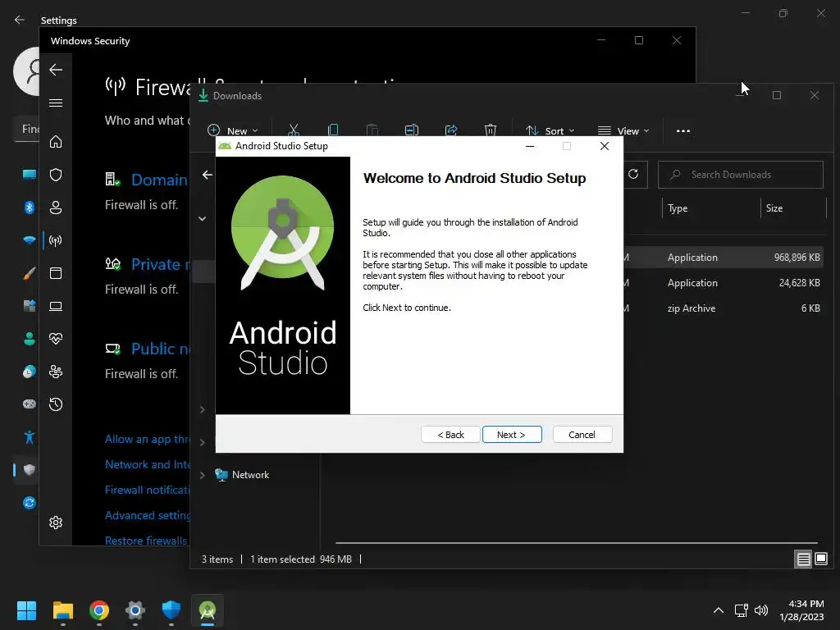Open Windows Security settings gear
840x630 pixels.
[x=56, y=523]
